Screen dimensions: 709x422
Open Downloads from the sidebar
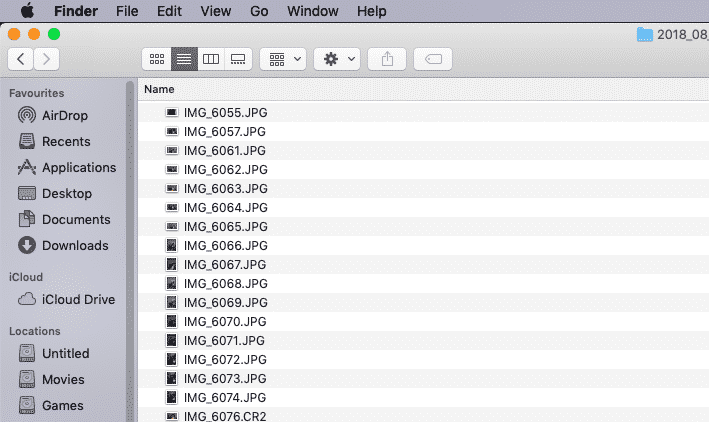click(75, 245)
